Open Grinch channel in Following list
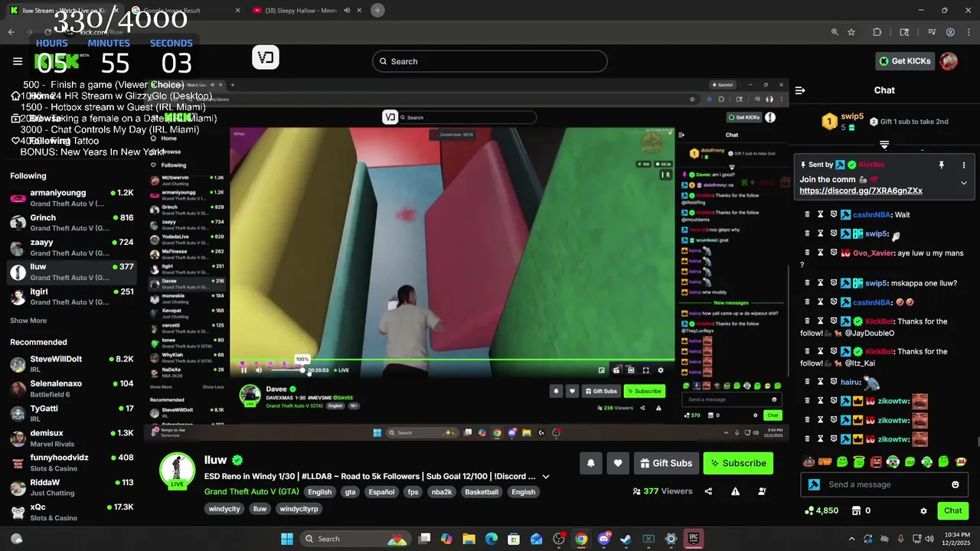The height and width of the screenshot is (551, 980). click(71, 223)
